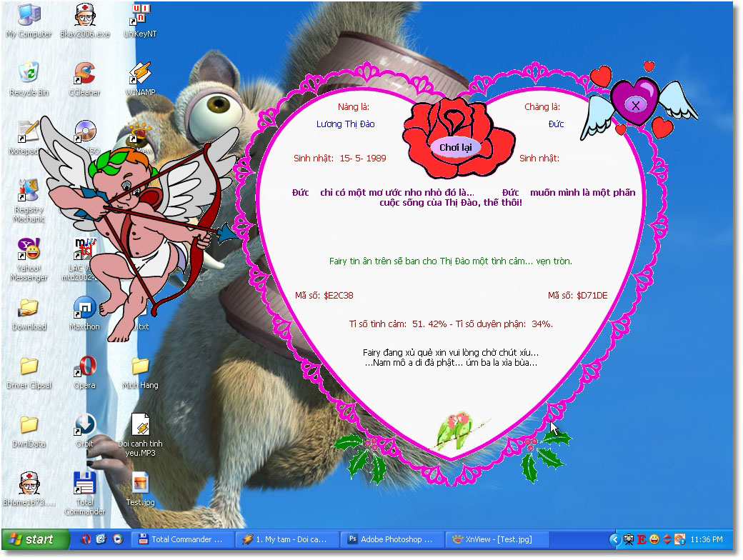Select the WINAMP desktop shortcut
The width and height of the screenshot is (743, 560).
pyautogui.click(x=140, y=79)
